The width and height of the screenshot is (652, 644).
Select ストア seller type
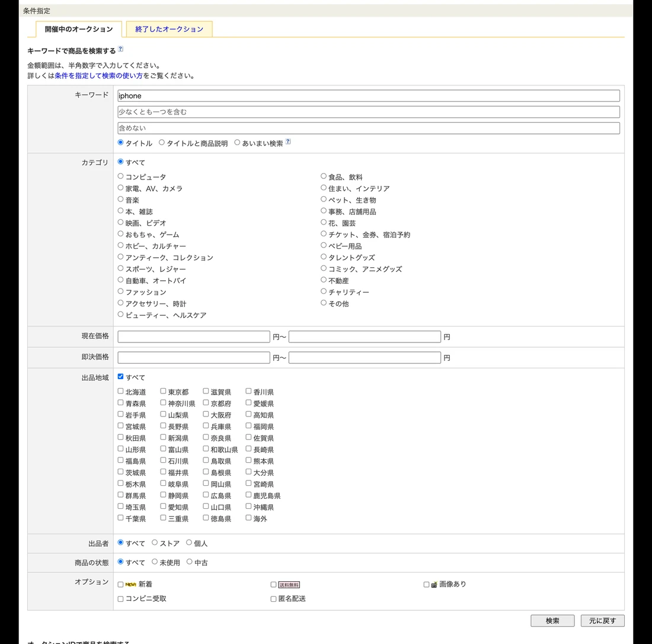155,543
